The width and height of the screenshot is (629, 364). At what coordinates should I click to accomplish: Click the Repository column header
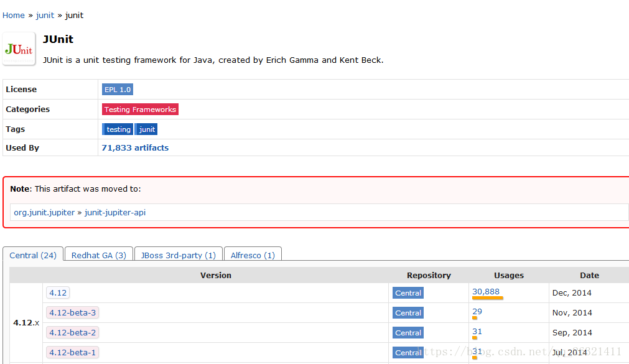pos(429,275)
